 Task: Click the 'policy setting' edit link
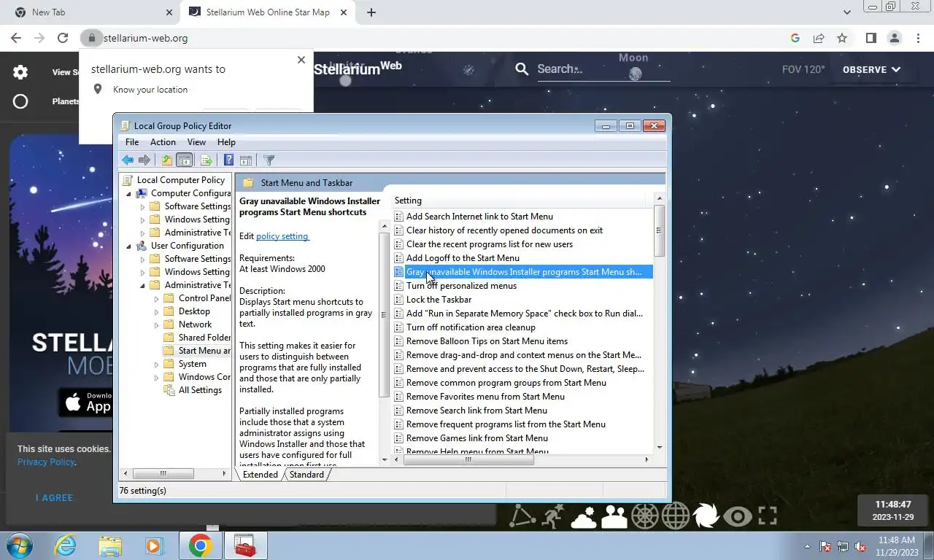pos(282,236)
